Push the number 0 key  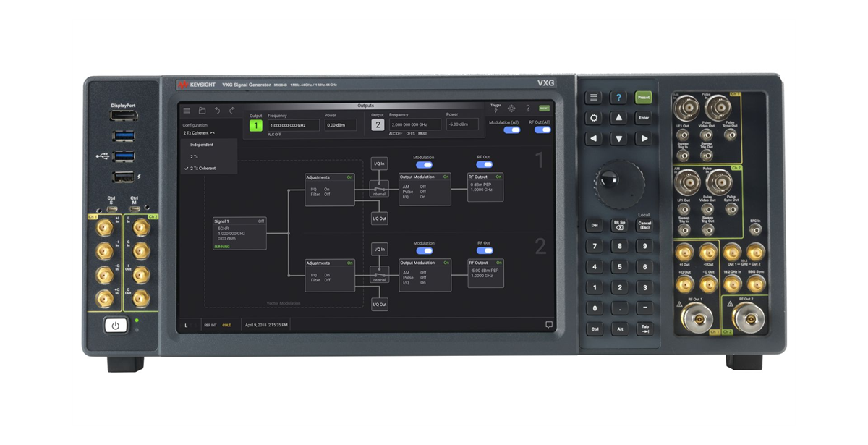[x=594, y=308]
